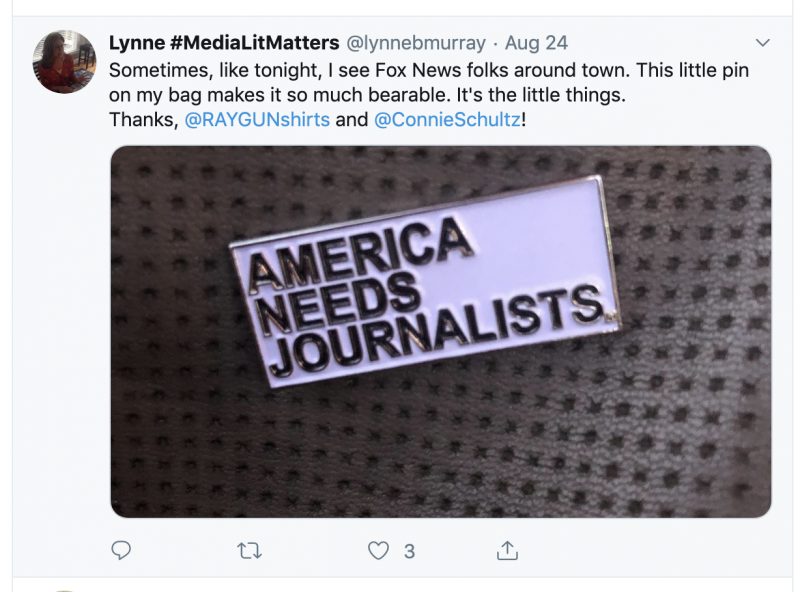The height and width of the screenshot is (592, 800).
Task: Open the @lynnebmurray handle
Action: point(415,43)
